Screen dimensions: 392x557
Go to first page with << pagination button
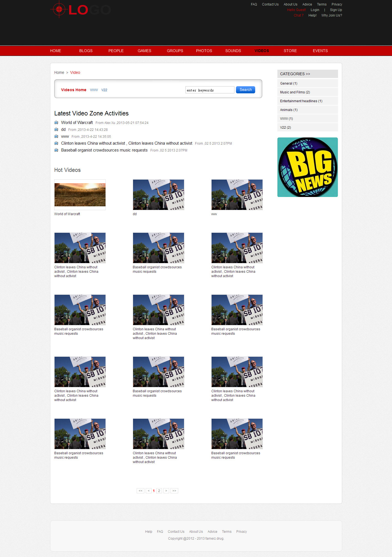tap(140, 491)
